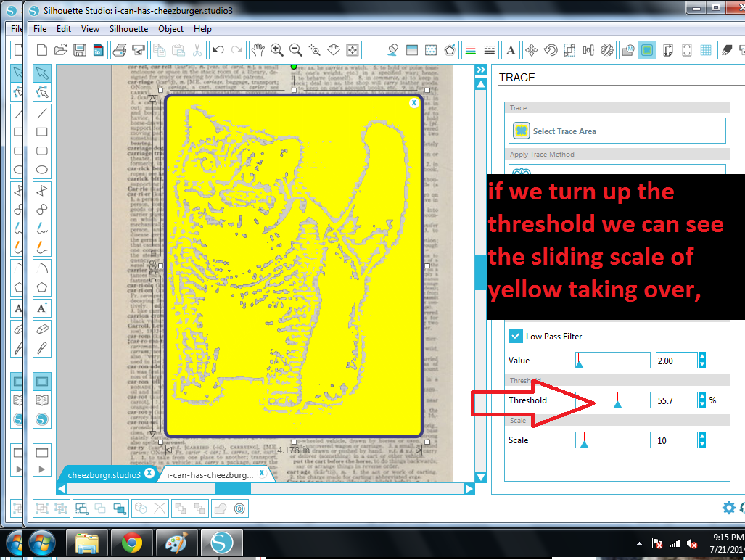The height and width of the screenshot is (560, 745).
Task: Click the Scale slider track
Action: [612, 440]
